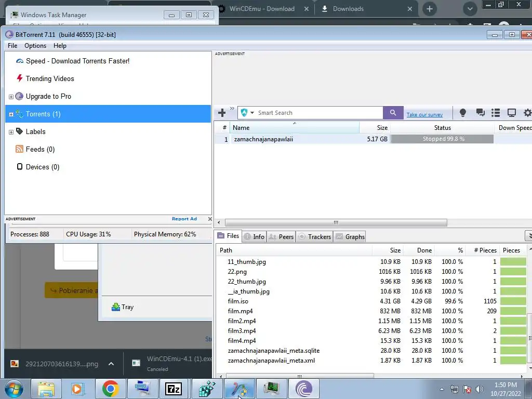Expand the Upgrade to Pro tree node
Viewport: 532px width, 399px height.
tap(11, 97)
